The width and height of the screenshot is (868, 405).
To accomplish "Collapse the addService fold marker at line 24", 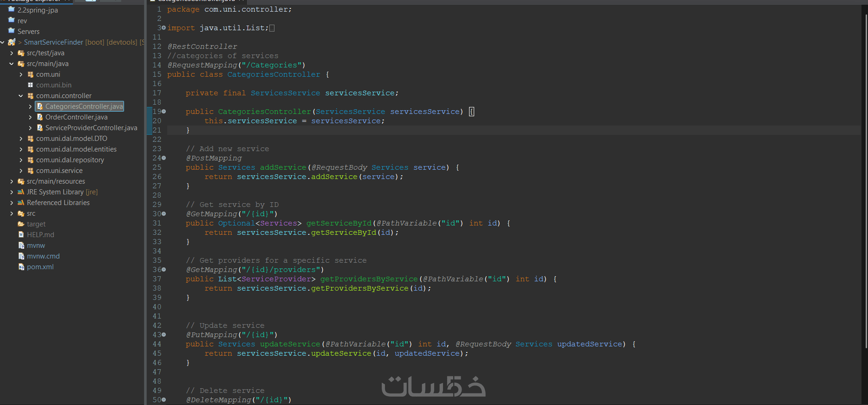I will coord(163,158).
